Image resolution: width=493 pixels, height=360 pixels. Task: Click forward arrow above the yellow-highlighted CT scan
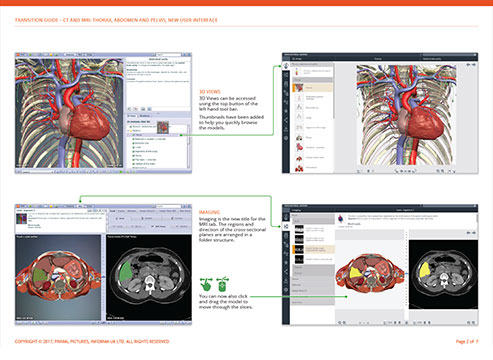pos(474,232)
